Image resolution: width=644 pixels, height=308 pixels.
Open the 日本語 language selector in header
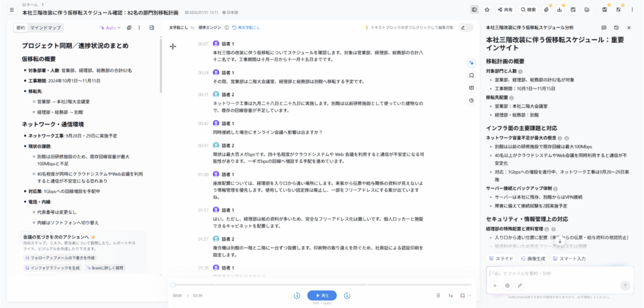tap(231, 13)
